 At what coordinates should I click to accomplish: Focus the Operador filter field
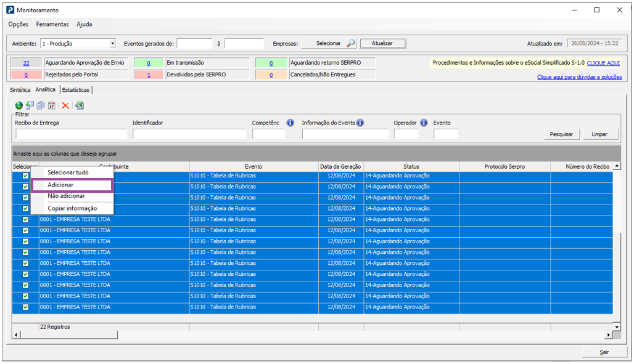pyautogui.click(x=406, y=134)
